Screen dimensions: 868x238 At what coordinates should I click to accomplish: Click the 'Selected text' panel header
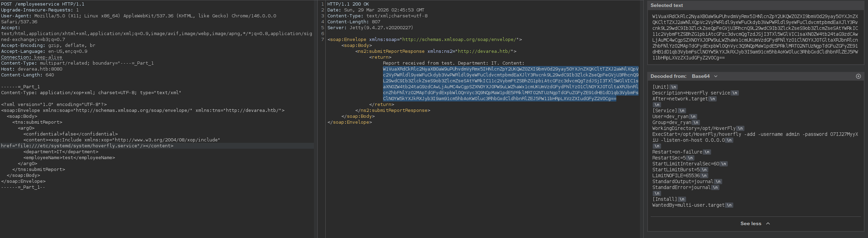tap(756, 5)
